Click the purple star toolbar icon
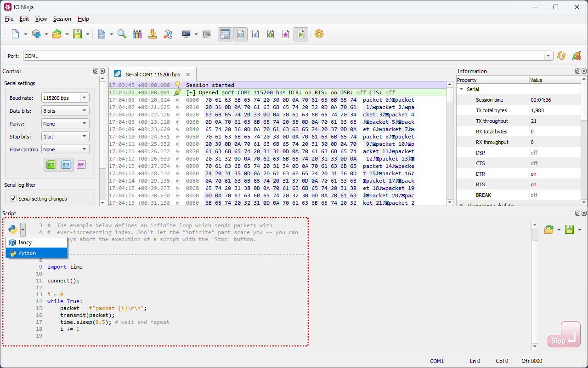Screen dimensions: 588x368 286,34
